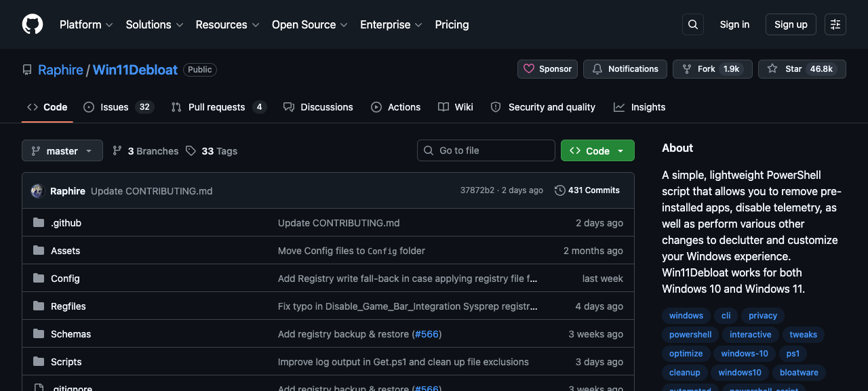
Task: Select the Code tab
Action: coord(47,107)
